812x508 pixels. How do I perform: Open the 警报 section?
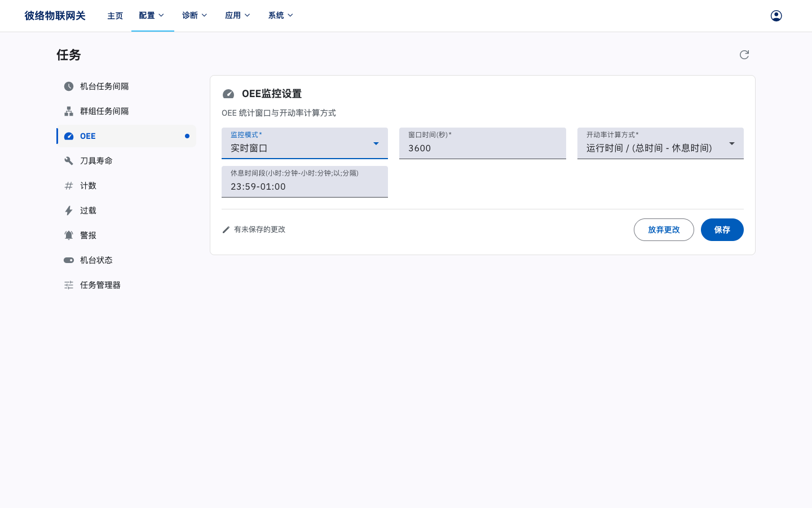pyautogui.click(x=126, y=235)
